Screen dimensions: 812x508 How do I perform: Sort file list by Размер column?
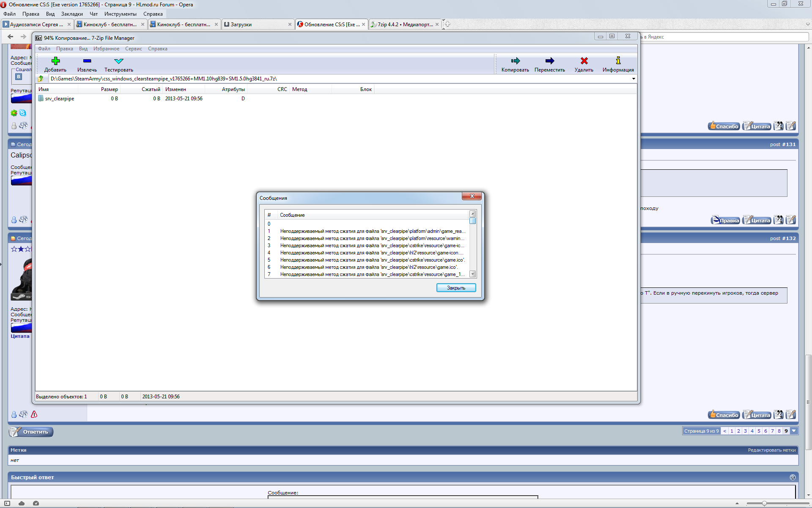click(x=109, y=89)
